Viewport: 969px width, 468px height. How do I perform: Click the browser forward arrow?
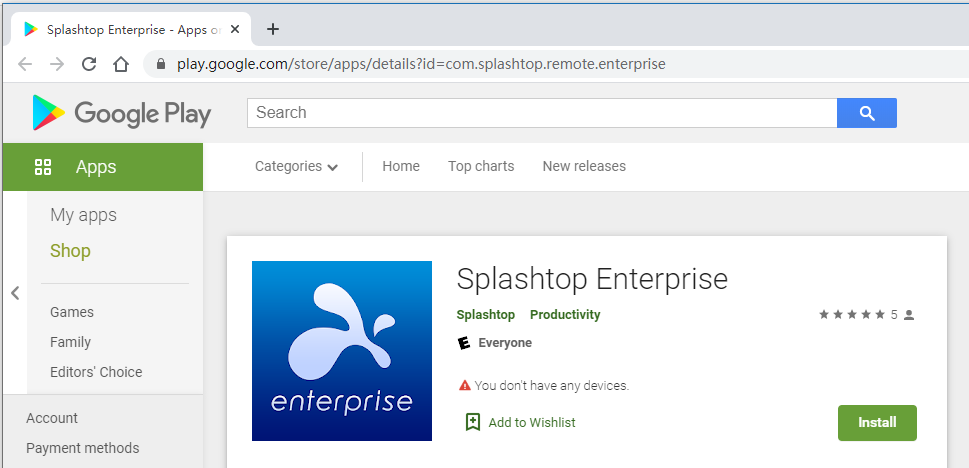[x=57, y=64]
